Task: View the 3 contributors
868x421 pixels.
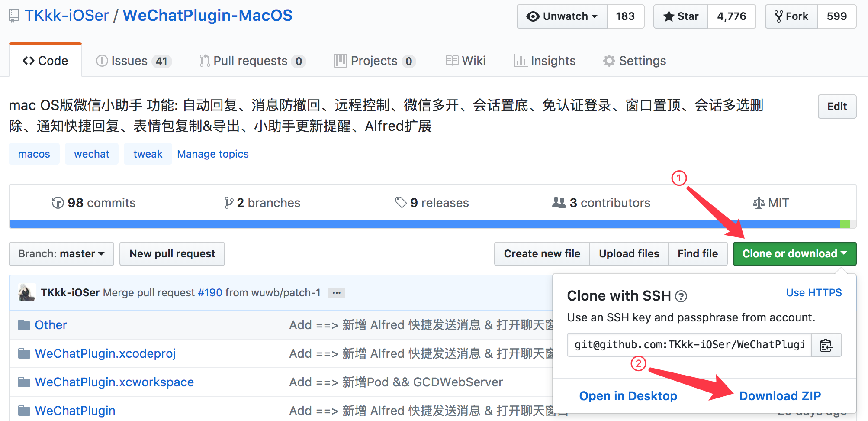Action: point(601,203)
